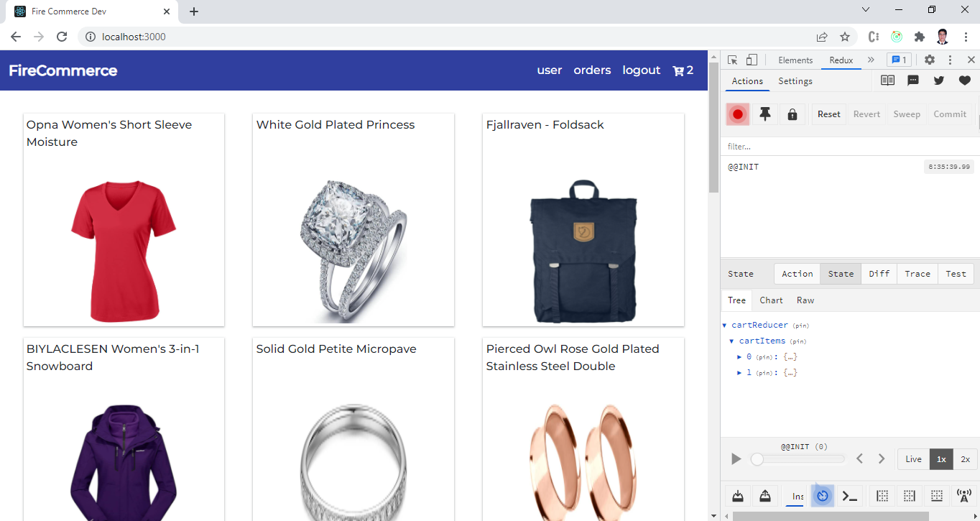
Task: Open the dispatcher console icon
Action: coord(849,496)
